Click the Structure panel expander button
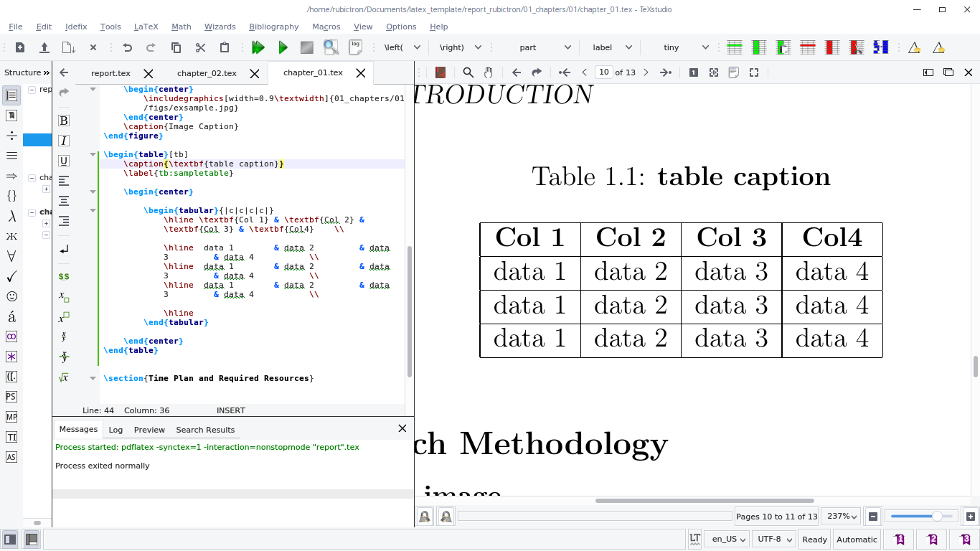Viewport: 980px width, 551px height. tap(44, 72)
